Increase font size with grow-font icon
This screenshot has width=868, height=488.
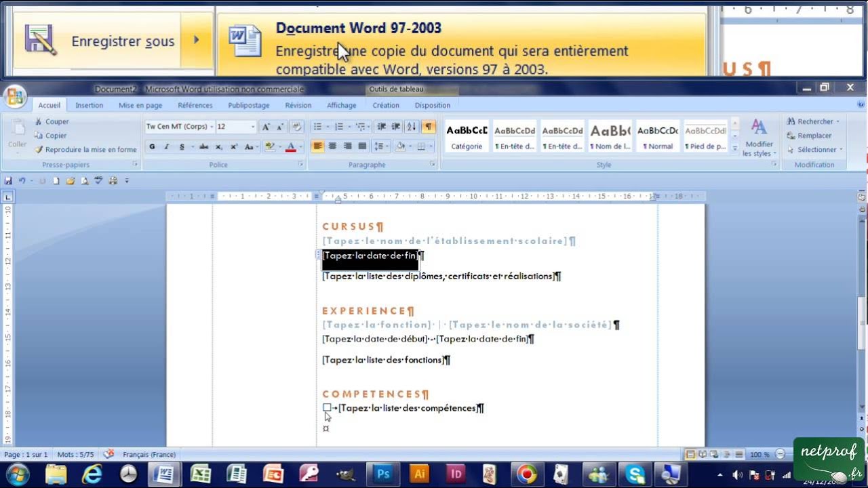[266, 127]
